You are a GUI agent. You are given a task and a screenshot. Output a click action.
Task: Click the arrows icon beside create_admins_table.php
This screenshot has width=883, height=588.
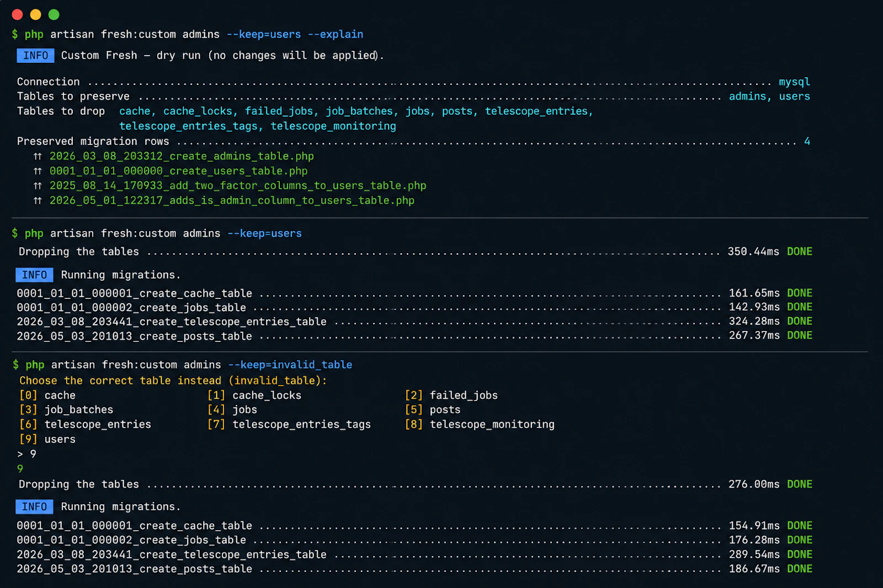(38, 157)
